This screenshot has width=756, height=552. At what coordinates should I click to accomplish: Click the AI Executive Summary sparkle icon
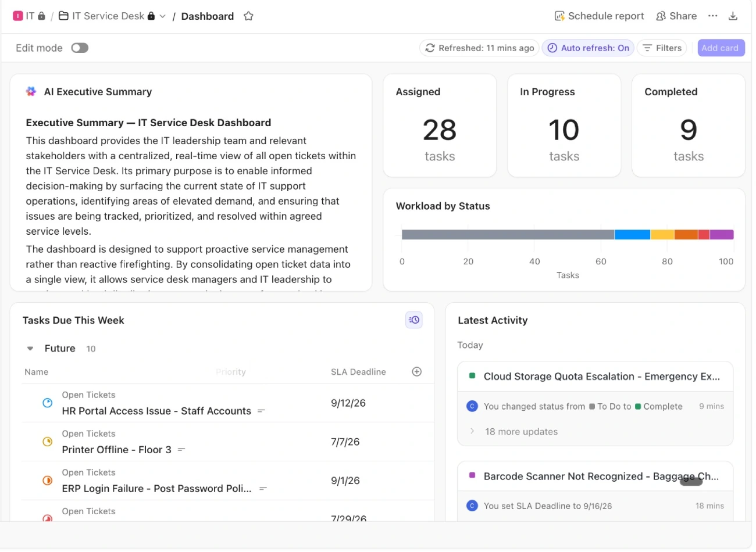pos(31,92)
